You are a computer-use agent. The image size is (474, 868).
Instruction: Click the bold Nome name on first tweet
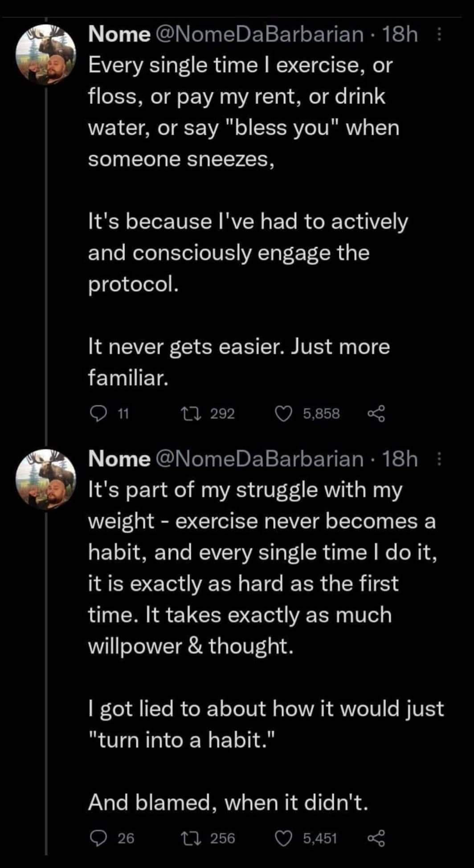[x=119, y=35]
